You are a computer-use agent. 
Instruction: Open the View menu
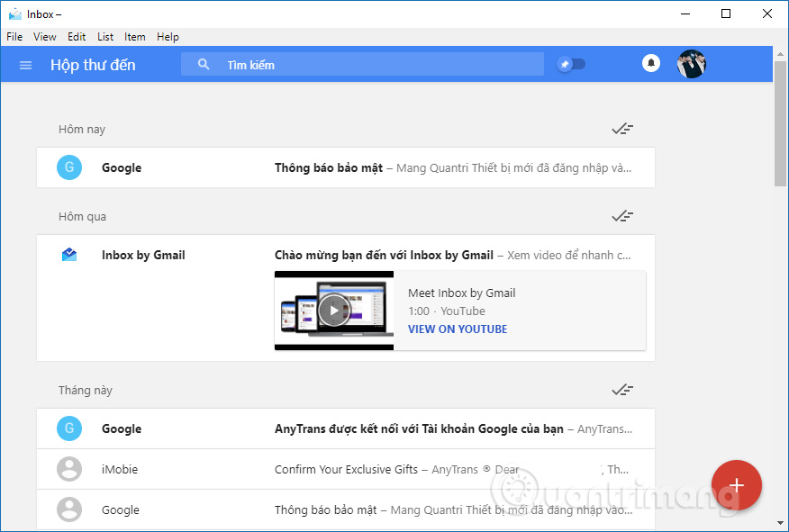44,37
